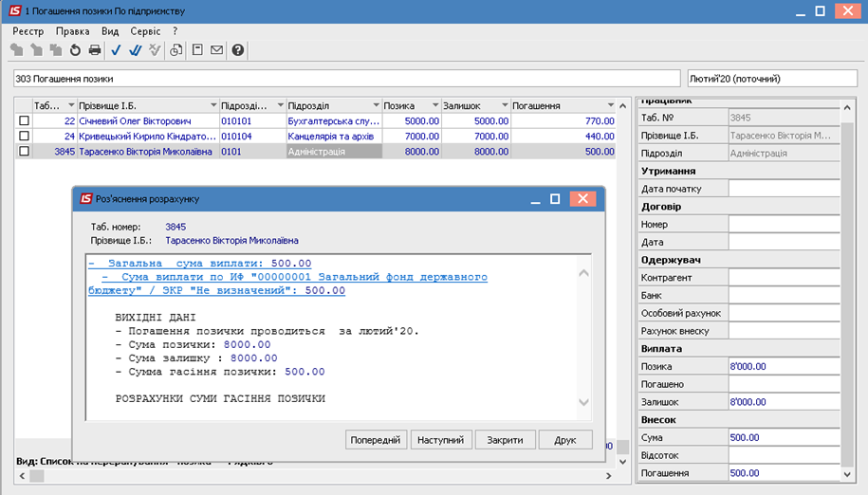
Task: Tick checkbox for Січневий Олег Вікторович row
Action: 24,120
